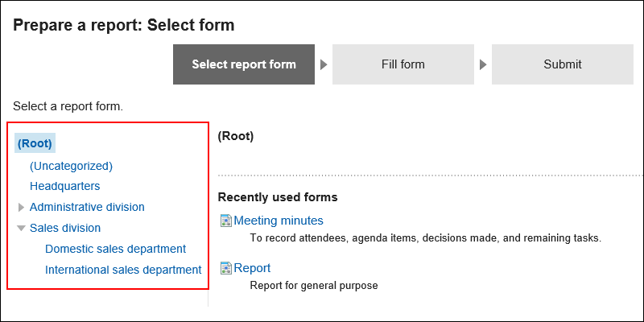
Task: Open the Report form link
Action: [252, 268]
